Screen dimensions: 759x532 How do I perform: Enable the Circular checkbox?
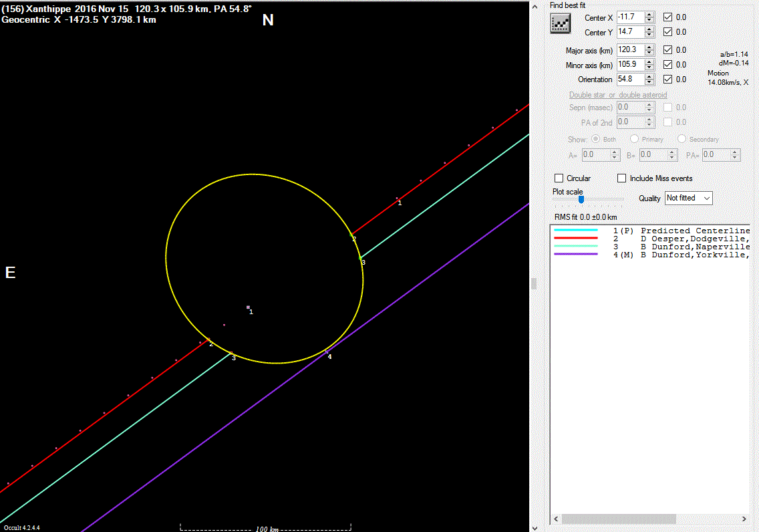pyautogui.click(x=559, y=178)
